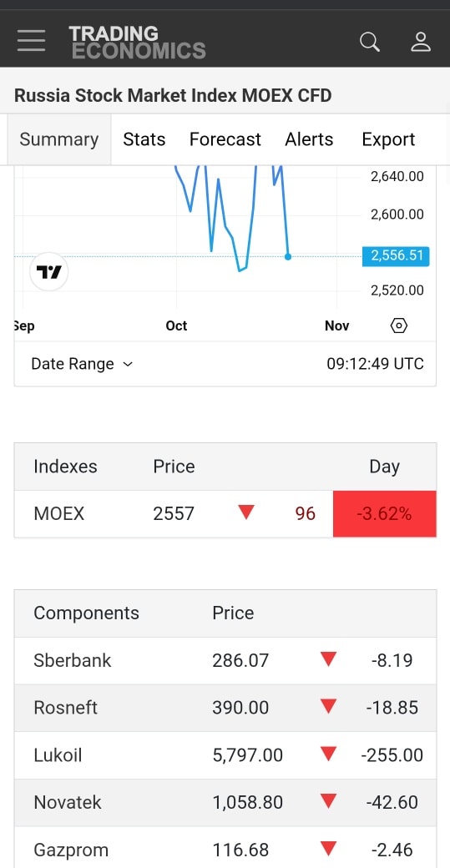450x868 pixels.
Task: Open chart settings hexagon icon
Action: 398,325
